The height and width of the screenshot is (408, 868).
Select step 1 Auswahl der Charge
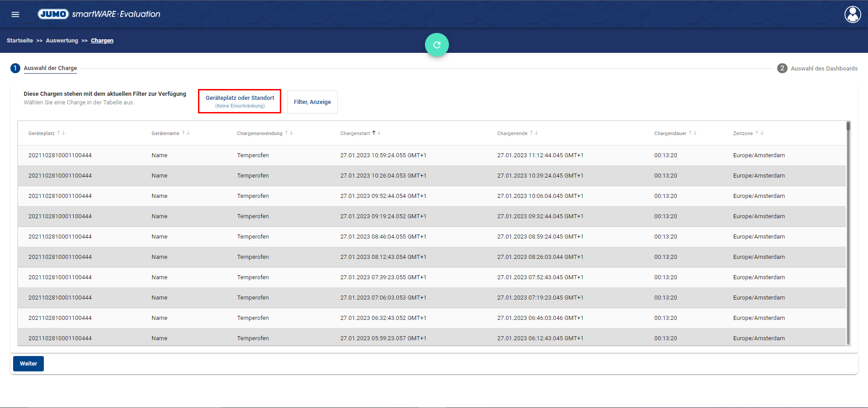50,68
